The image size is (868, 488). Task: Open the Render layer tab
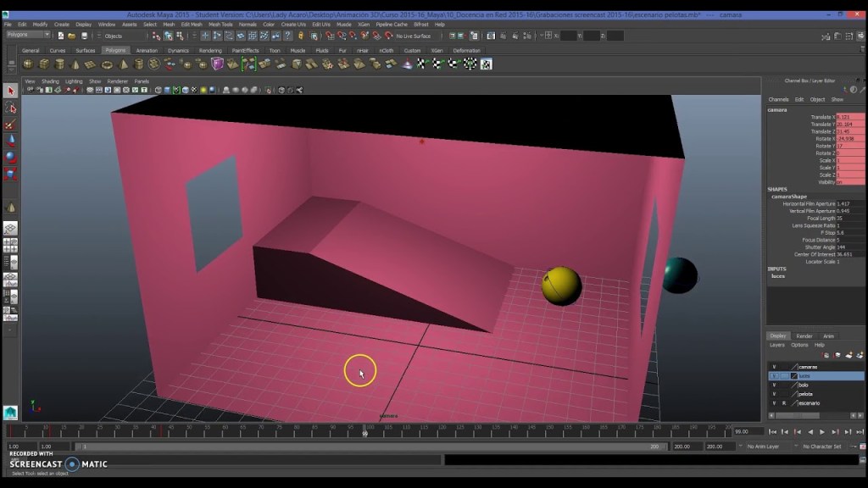[x=804, y=336]
